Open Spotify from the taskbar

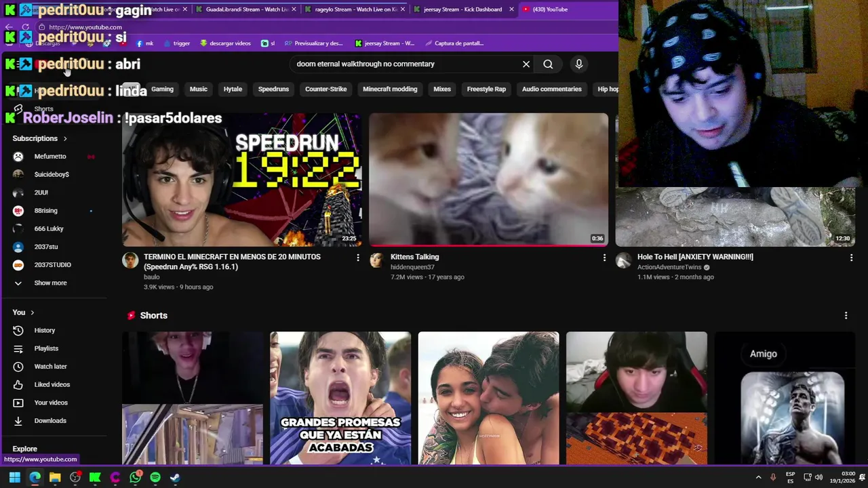tap(155, 478)
